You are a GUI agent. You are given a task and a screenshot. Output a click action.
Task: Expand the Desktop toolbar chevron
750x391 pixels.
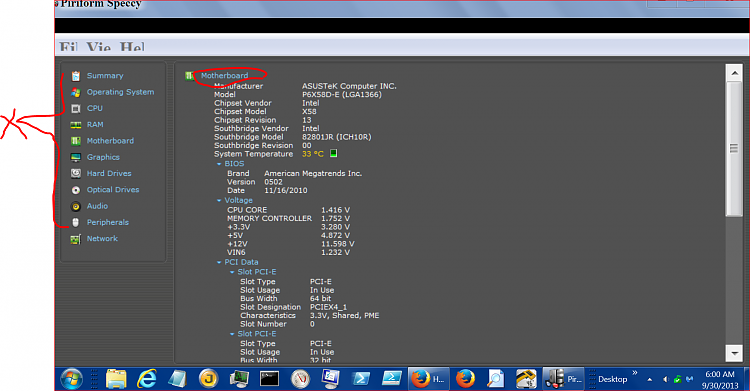click(x=635, y=373)
